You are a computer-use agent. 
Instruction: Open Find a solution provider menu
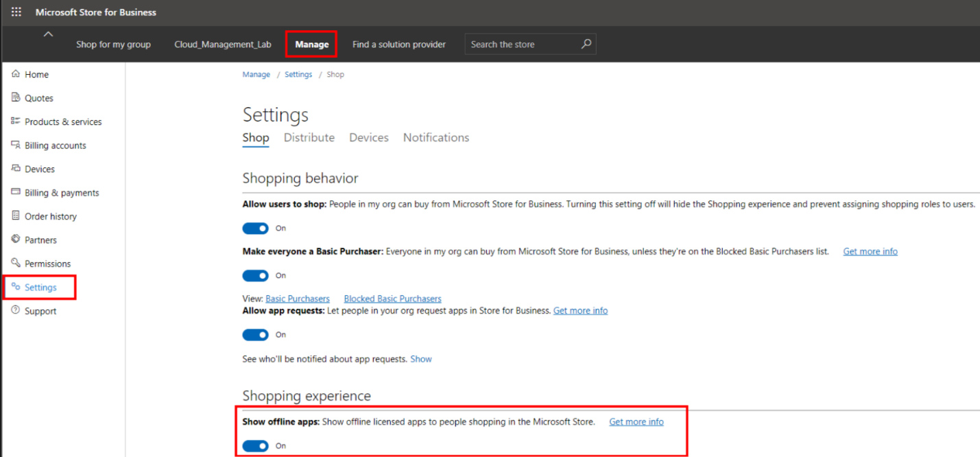point(398,45)
